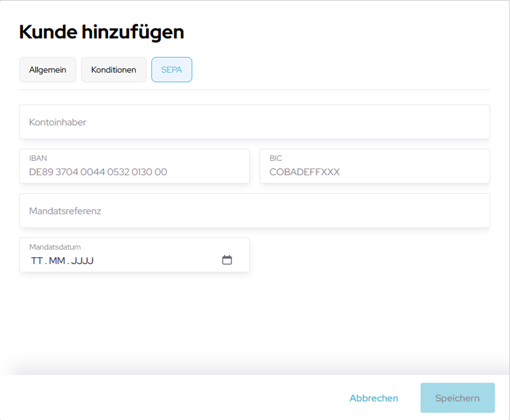
Task: Click into the BIC field showing COBADEFFXXX
Action: 375,172
